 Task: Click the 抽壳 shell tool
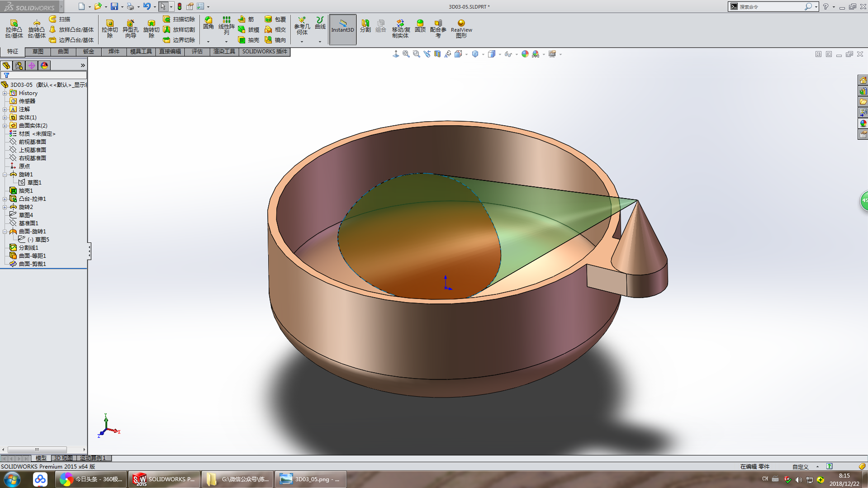pyautogui.click(x=248, y=40)
